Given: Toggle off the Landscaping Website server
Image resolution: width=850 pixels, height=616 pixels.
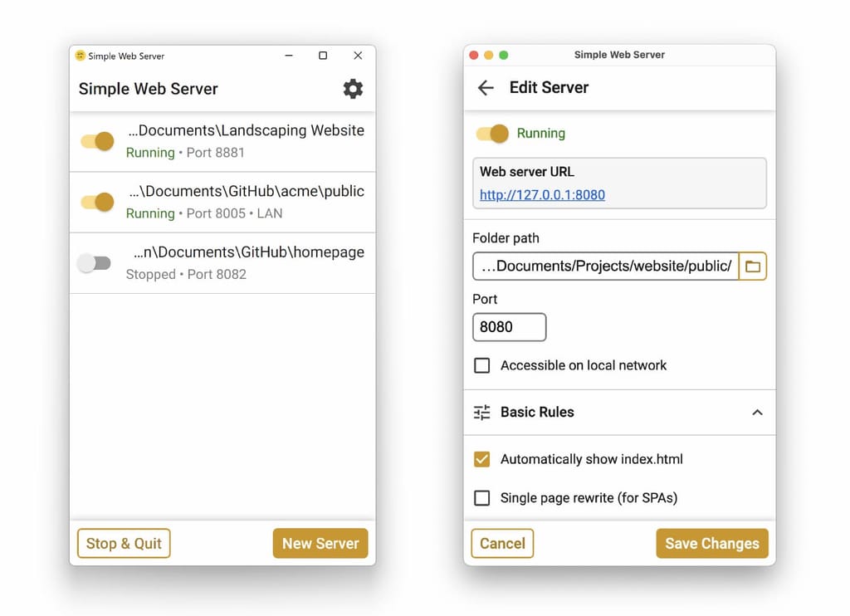Looking at the screenshot, I should click(x=97, y=141).
